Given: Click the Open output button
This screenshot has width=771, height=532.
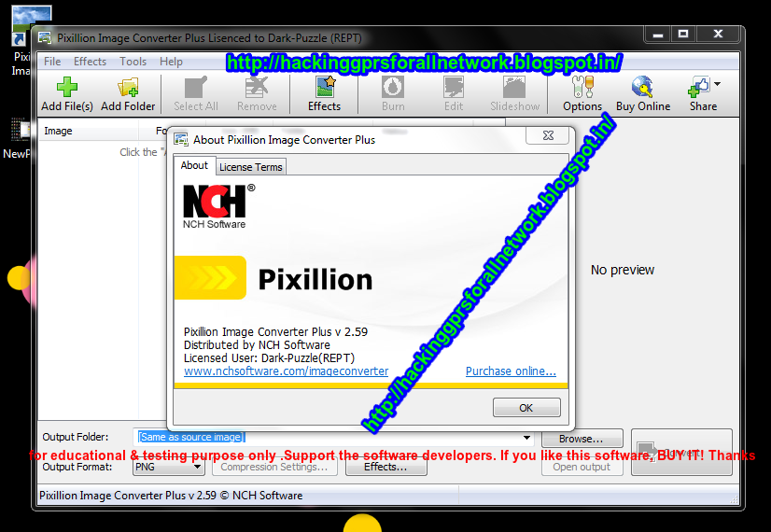Looking at the screenshot, I should (582, 467).
